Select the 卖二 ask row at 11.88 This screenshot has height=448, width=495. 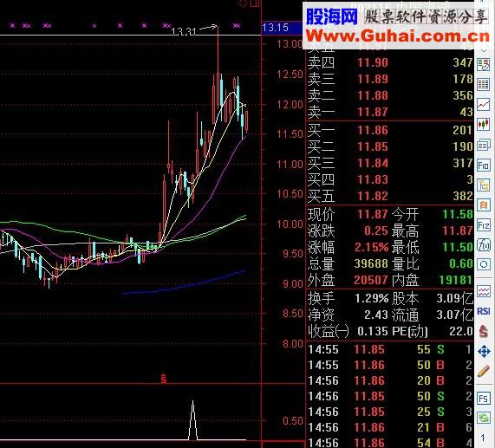pyautogui.click(x=390, y=95)
